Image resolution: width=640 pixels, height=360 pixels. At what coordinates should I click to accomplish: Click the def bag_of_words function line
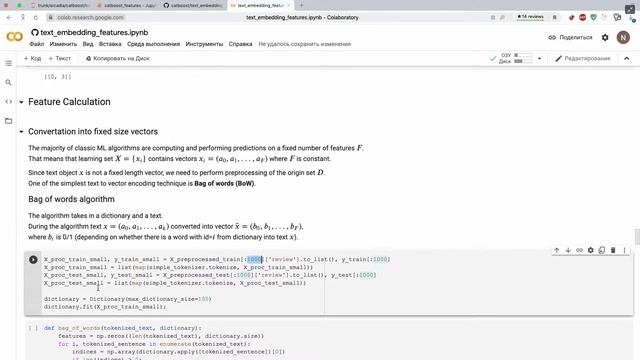pos(123,328)
